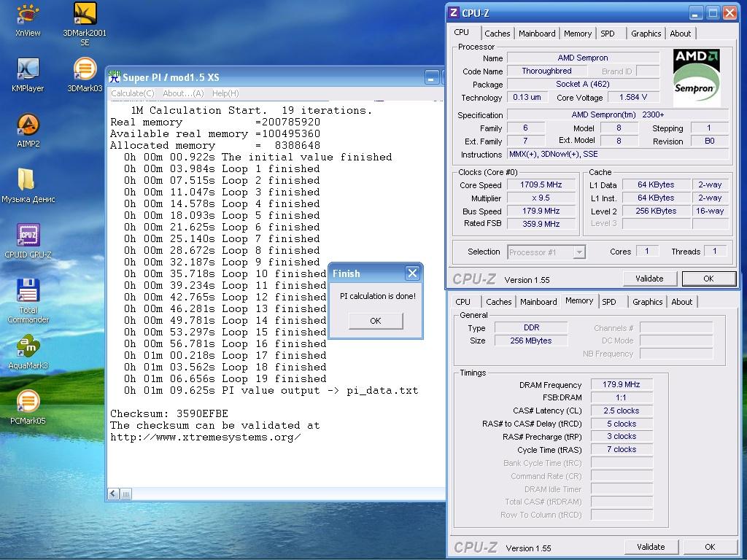Click the Super PI horizontal scrollbar thumb
The width and height of the screenshot is (747, 560).
tap(125, 494)
